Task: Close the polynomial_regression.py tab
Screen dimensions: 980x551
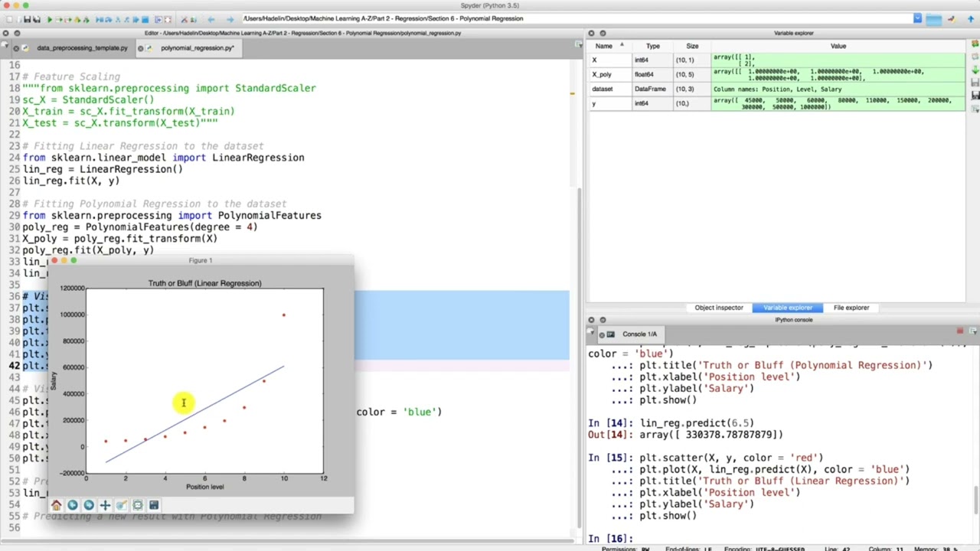Action: coord(141,48)
